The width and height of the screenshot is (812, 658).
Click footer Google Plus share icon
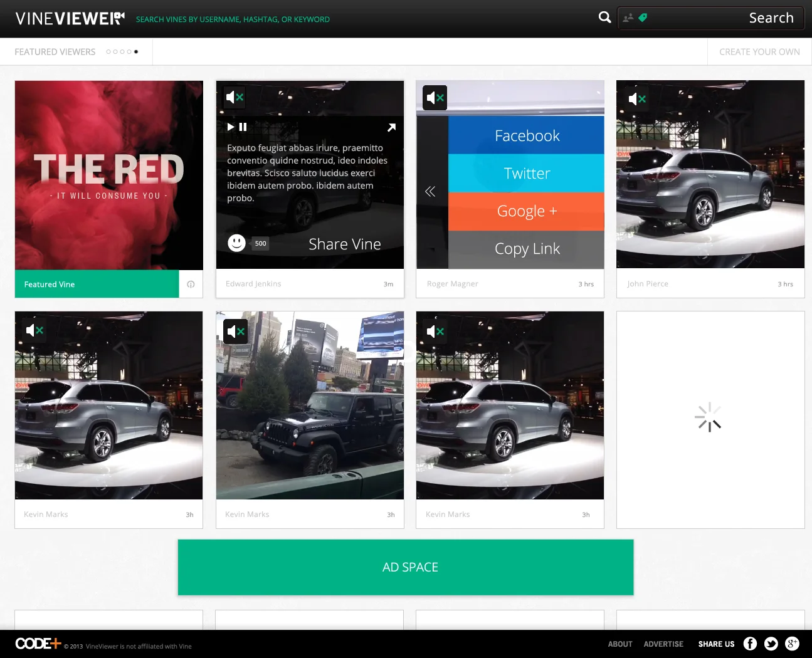point(793,644)
